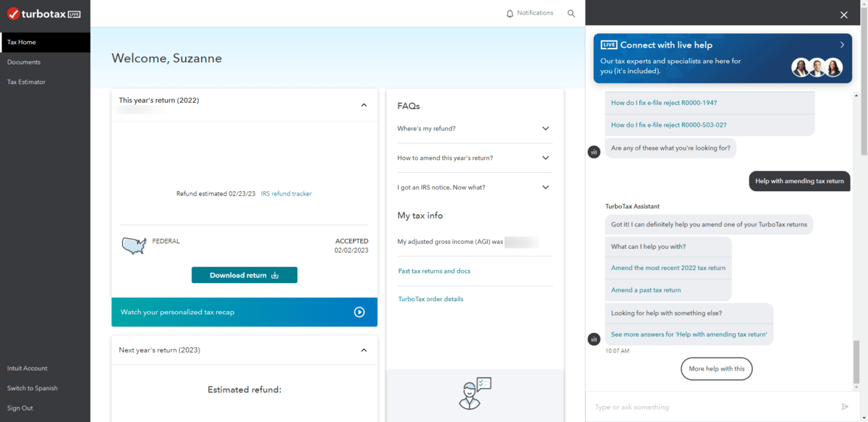The height and width of the screenshot is (422, 868).
Task: Open Connect with live help arrow
Action: tap(842, 45)
